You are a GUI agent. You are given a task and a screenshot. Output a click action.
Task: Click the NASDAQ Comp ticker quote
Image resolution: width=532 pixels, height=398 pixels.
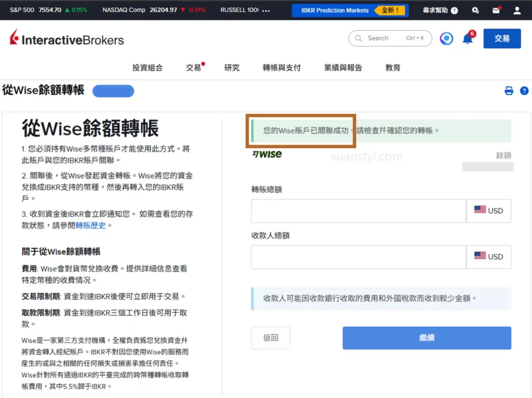click(x=154, y=10)
